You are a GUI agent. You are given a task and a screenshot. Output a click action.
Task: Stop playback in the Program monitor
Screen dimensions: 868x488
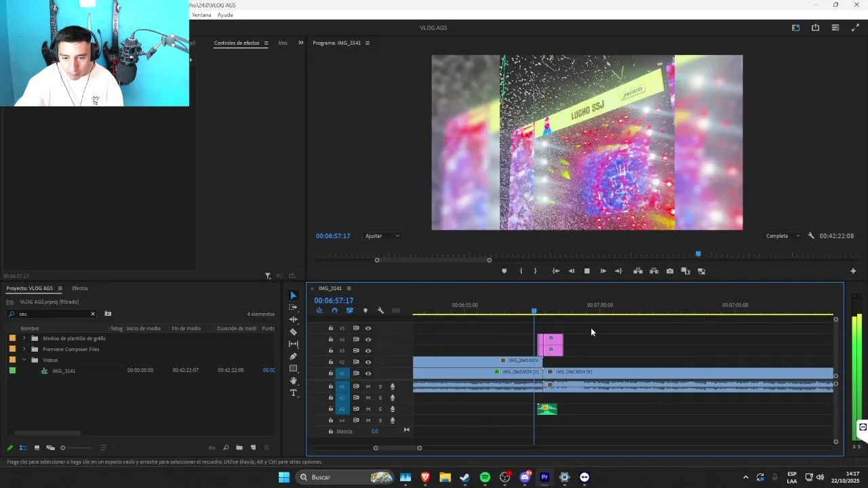pyautogui.click(x=587, y=271)
